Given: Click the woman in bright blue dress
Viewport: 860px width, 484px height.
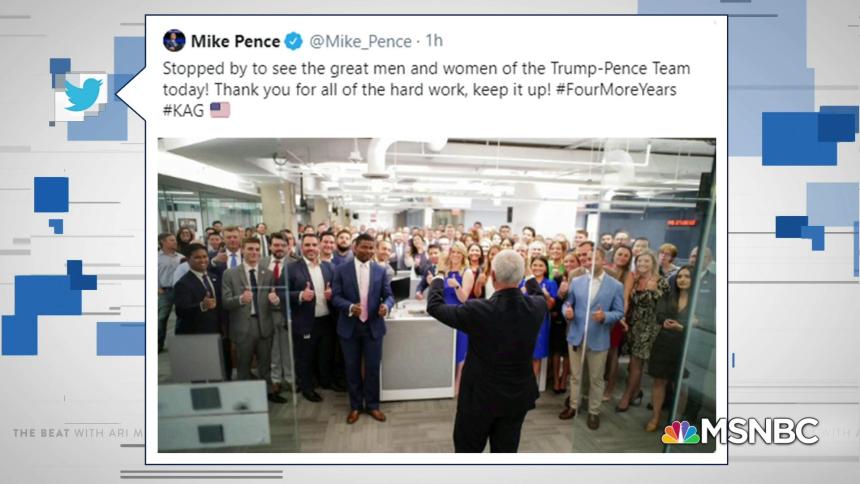Looking at the screenshot, I should (459, 307).
